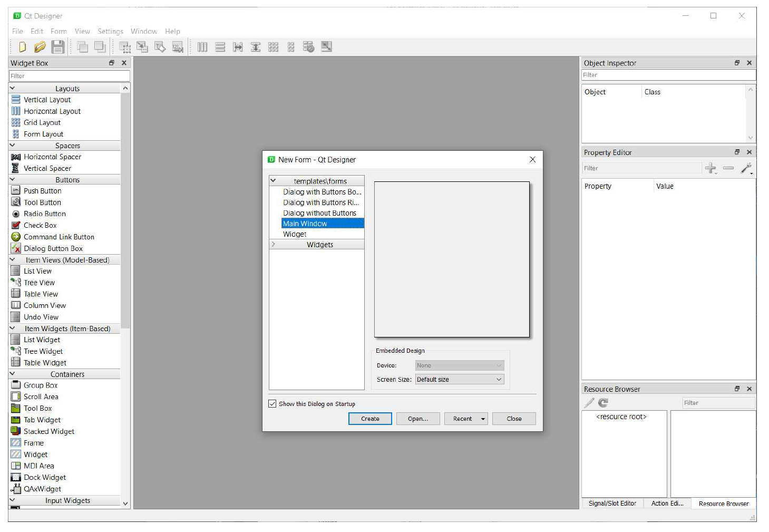The image size is (769, 532).
Task: Float the Widget Box panel
Action: [111, 63]
